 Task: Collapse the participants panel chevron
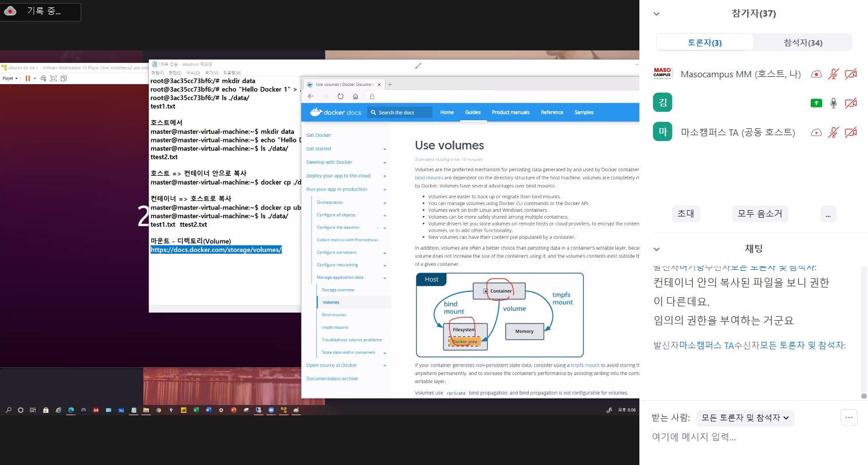(657, 14)
